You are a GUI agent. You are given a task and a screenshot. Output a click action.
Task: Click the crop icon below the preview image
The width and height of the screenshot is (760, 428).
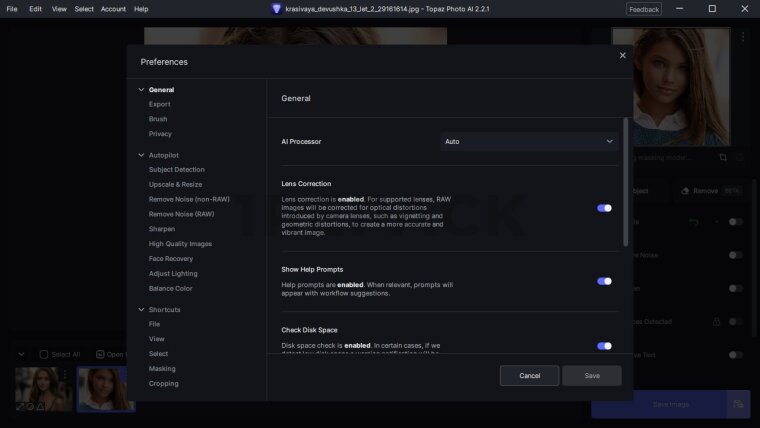[x=722, y=157]
